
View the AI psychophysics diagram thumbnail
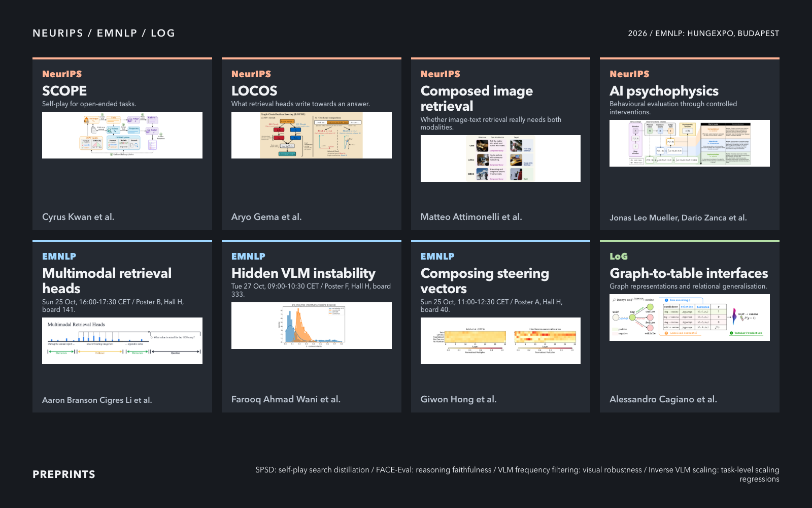pos(690,143)
